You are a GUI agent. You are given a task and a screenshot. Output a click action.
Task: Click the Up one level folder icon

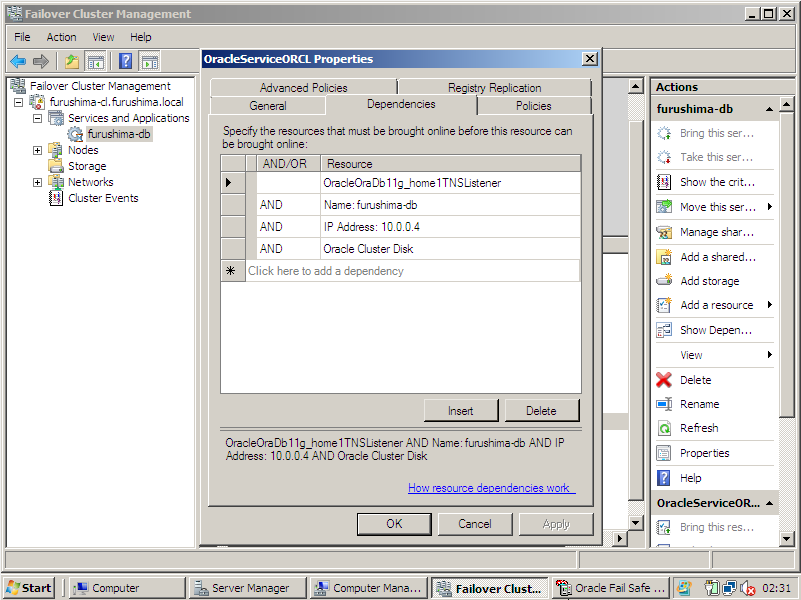tap(72, 62)
